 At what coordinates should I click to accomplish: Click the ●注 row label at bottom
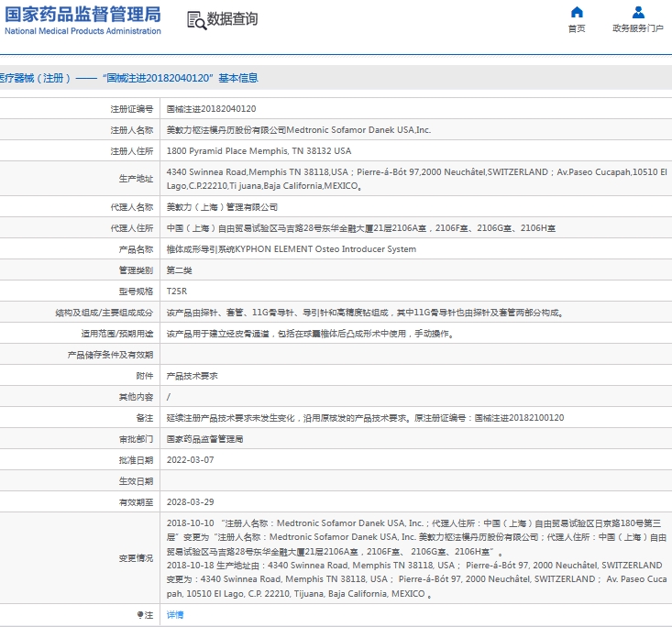click(145, 615)
